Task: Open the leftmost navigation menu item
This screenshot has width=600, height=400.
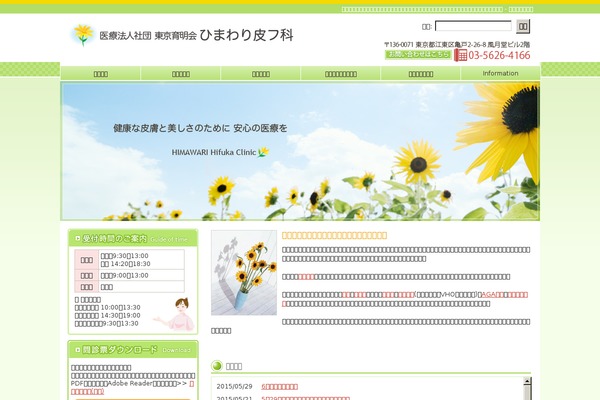Action: tap(101, 73)
